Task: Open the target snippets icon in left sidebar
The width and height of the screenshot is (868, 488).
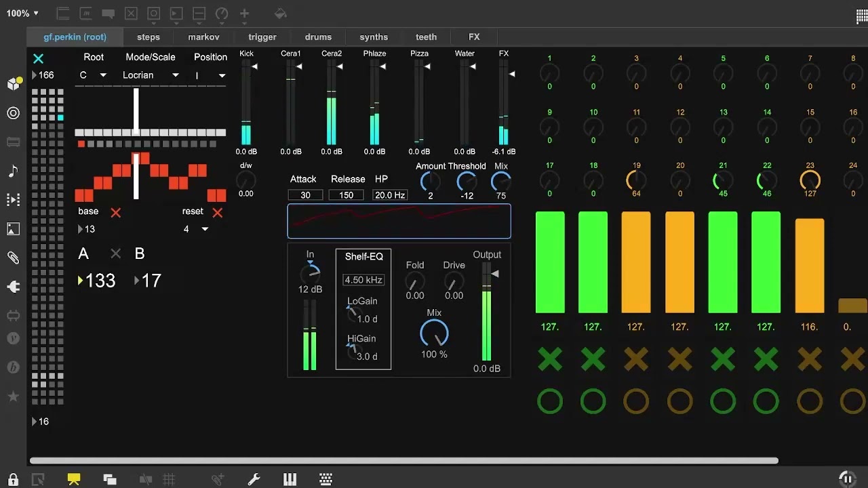Action: (13, 113)
